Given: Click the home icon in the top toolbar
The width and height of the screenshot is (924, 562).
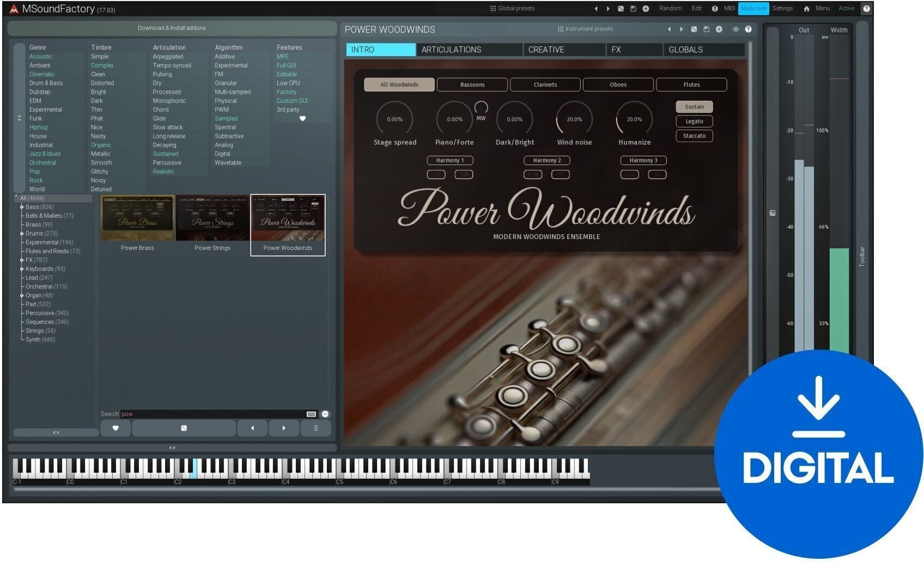Looking at the screenshot, I should (x=806, y=8).
